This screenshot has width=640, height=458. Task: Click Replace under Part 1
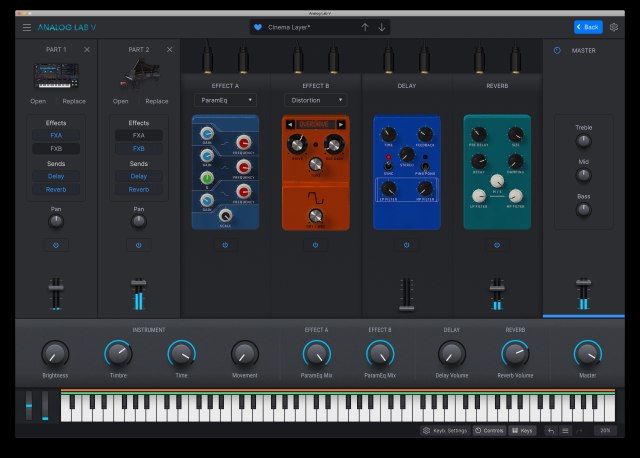(74, 101)
